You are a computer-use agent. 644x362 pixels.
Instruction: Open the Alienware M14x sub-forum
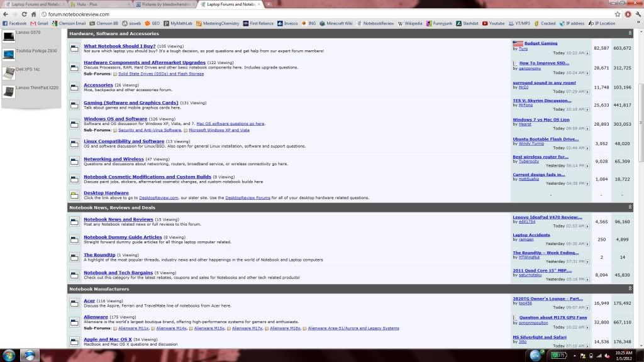pos(171,328)
